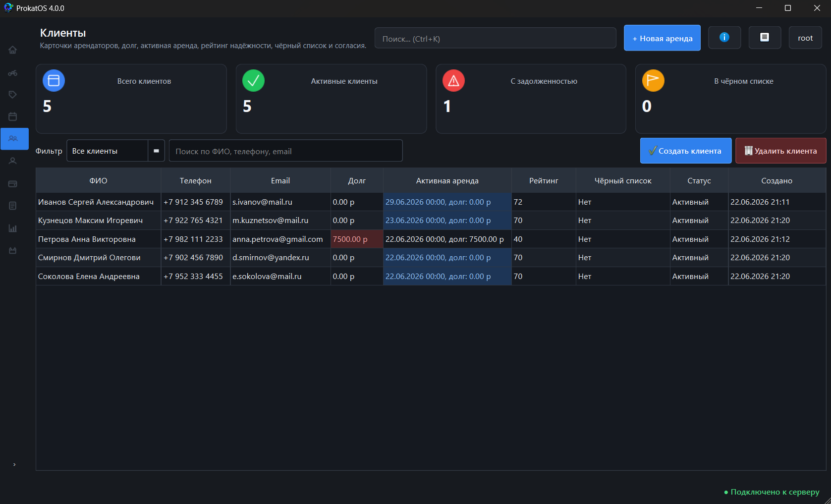
Task: Click rental cell 29.06.2026 00:00, долг: 0.00 р
Action: point(447,202)
